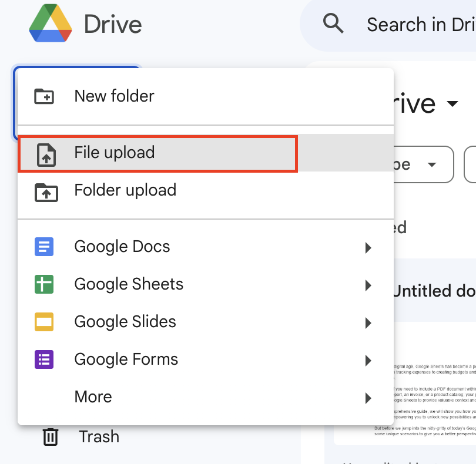Click the yellow Google Slides icon
Image resolution: width=476 pixels, height=464 pixels.
coord(44,322)
